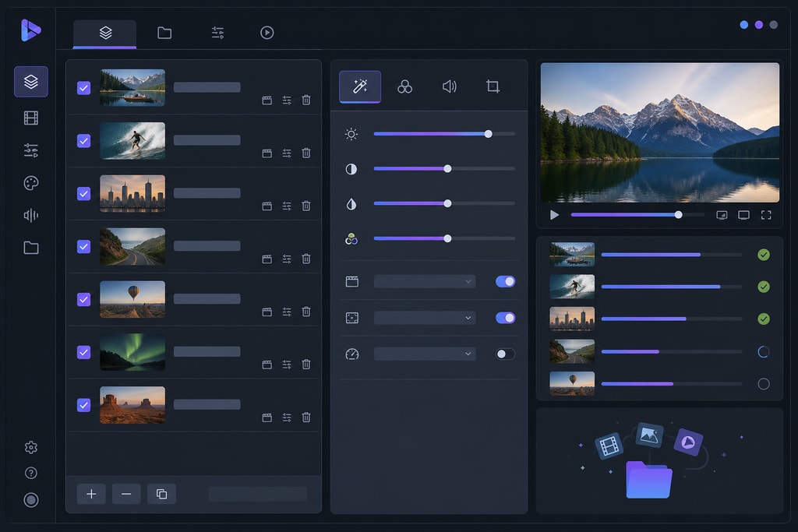Select the magic wand effects tab
This screenshot has height=532, width=798.
tap(360, 86)
